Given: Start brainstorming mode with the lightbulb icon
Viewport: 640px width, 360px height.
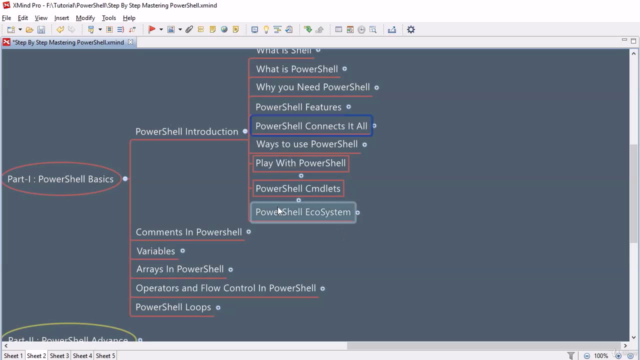Looking at the screenshot, I should pos(266,30).
